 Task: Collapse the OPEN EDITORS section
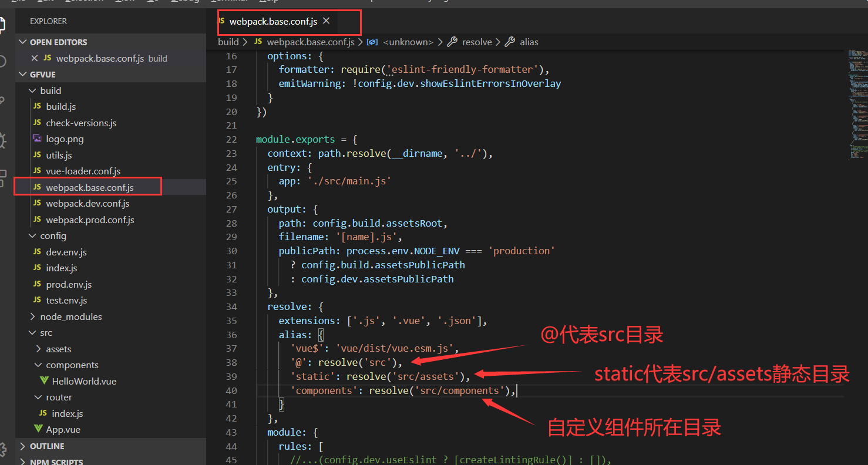(23, 42)
